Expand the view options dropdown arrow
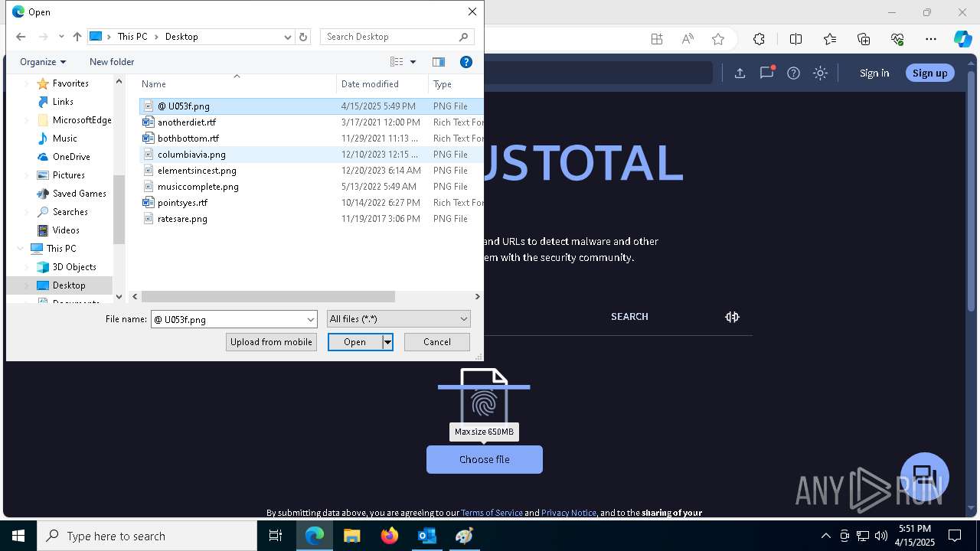 point(413,62)
